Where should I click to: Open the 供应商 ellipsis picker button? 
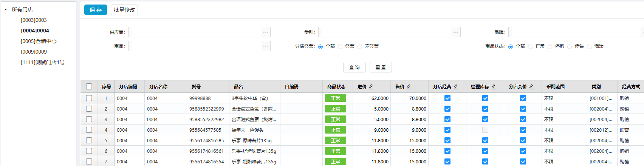266,32
